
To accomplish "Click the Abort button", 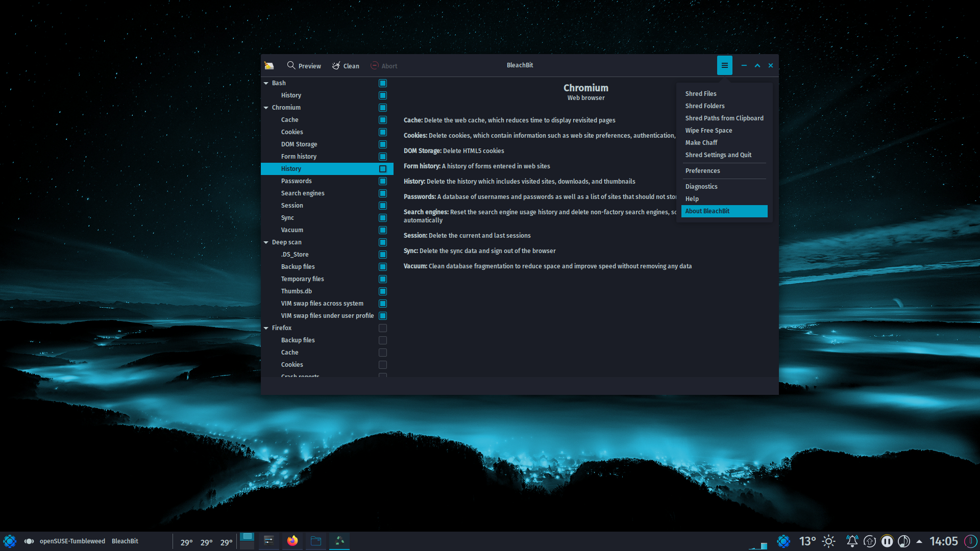I will (384, 65).
